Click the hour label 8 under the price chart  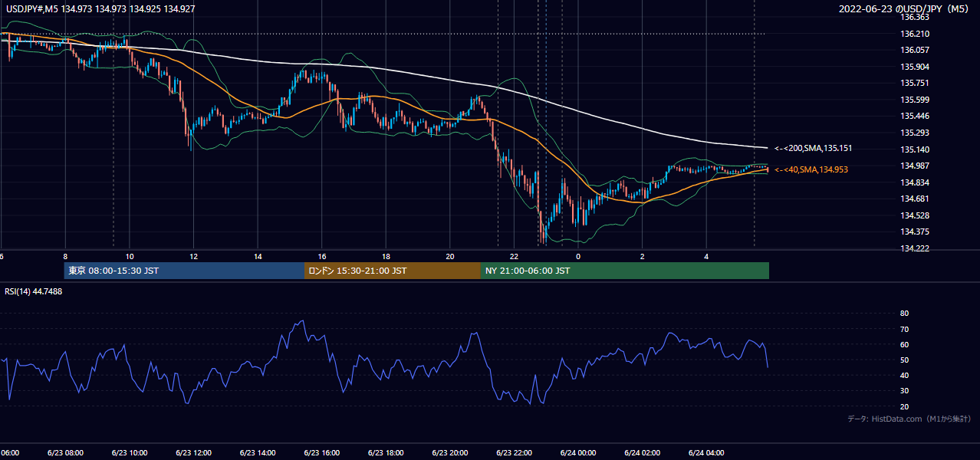(65, 257)
